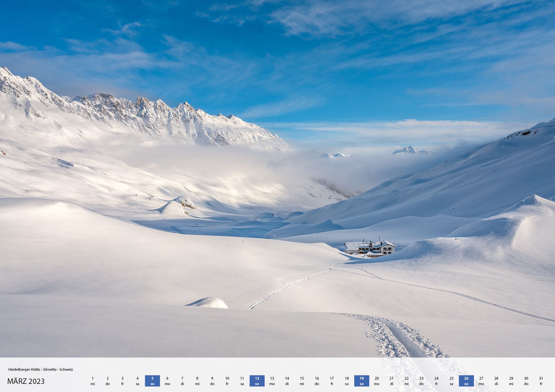555x392 pixels.
Task: Select calendar day '30 do'
Action: click(526, 381)
